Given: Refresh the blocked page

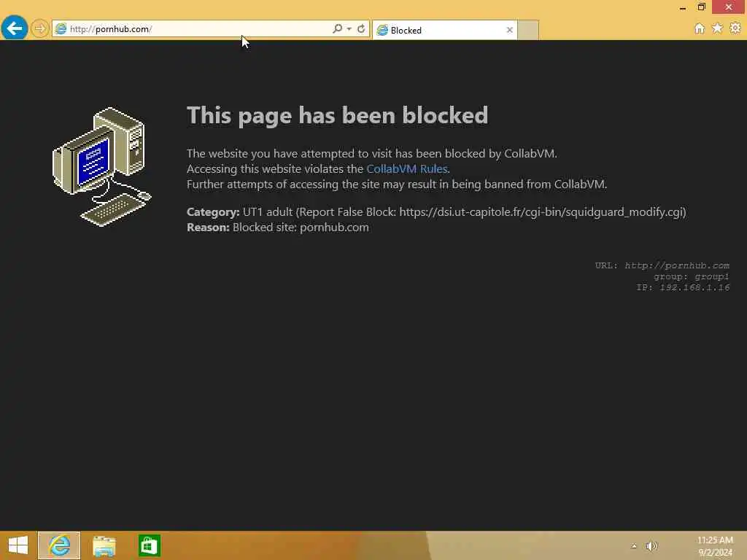Looking at the screenshot, I should tap(361, 28).
